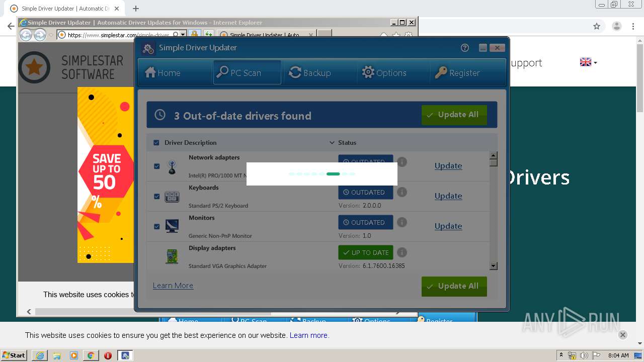The width and height of the screenshot is (644, 362).
Task: Open the Internet Explorer address bar dropdown arrow
Action: point(183,35)
